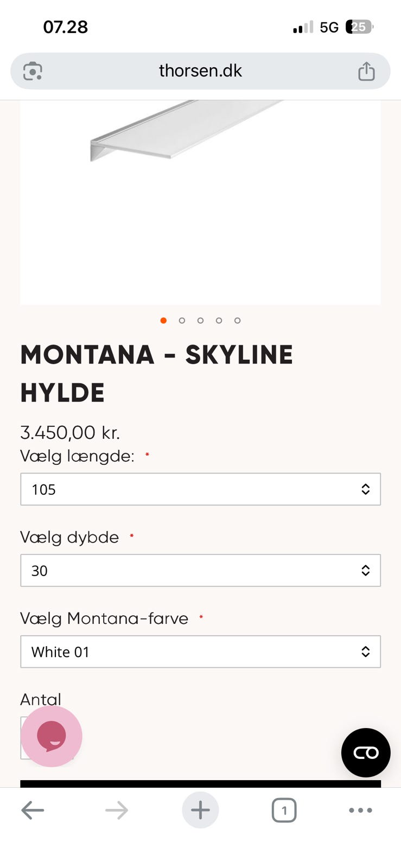Open a new tab with plus button
Viewport: 401px width, 868px height.
pyautogui.click(x=200, y=810)
